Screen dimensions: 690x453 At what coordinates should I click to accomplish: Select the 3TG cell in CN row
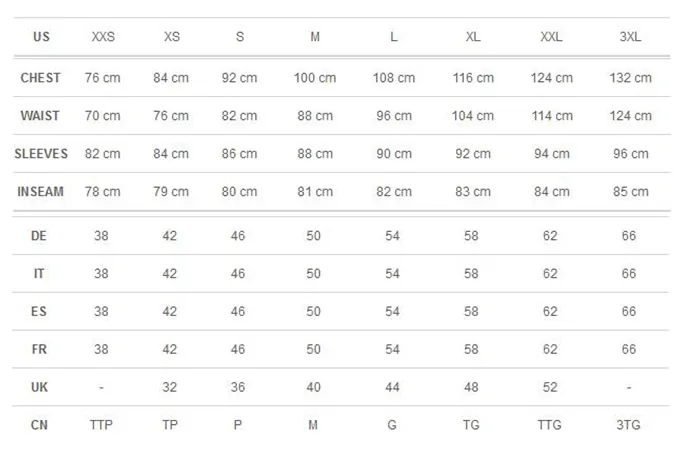tap(628, 425)
